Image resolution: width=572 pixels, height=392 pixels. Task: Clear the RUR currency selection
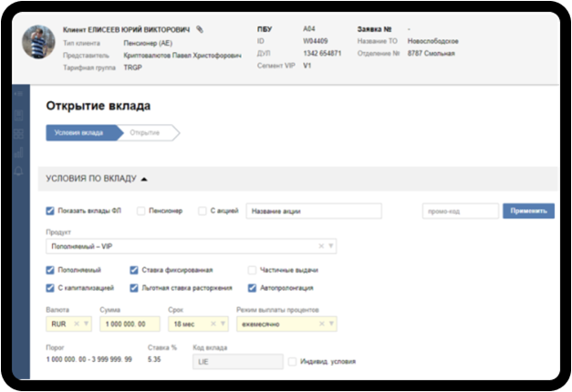pos(77,324)
